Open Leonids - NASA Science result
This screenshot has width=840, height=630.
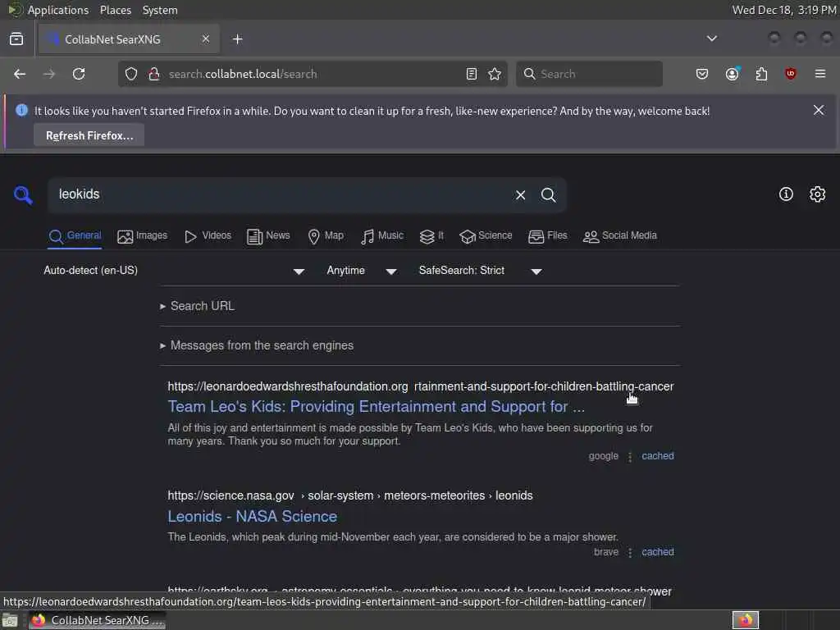point(253,517)
